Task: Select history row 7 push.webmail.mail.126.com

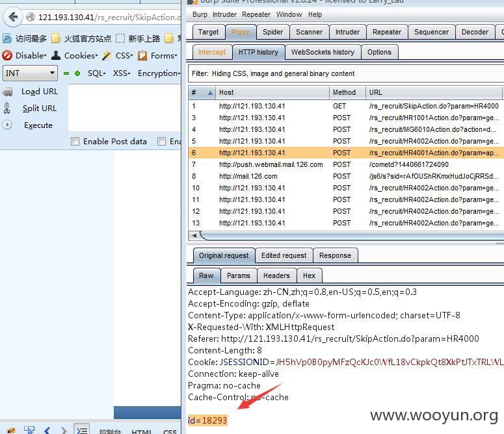Action: click(346, 164)
